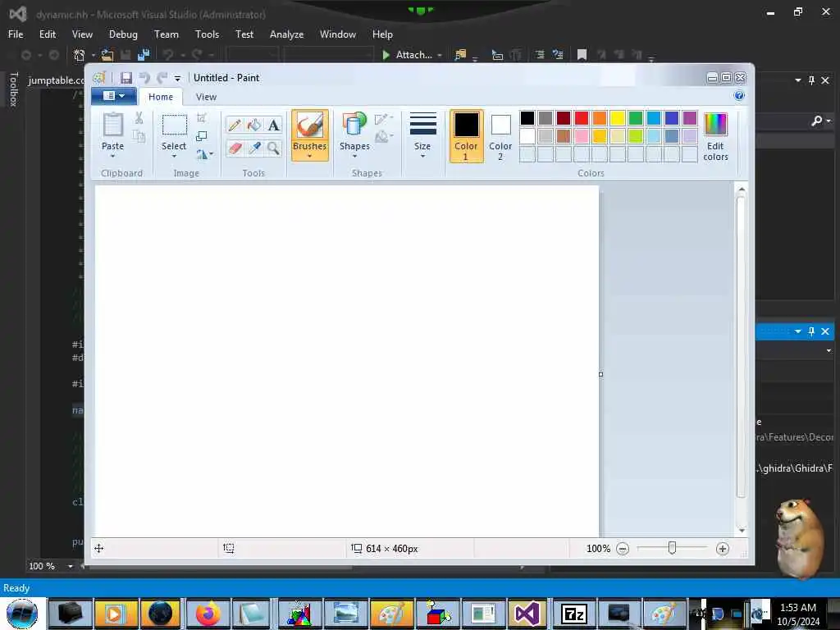
Task: Select the Fill with color bucket tool
Action: click(254, 126)
